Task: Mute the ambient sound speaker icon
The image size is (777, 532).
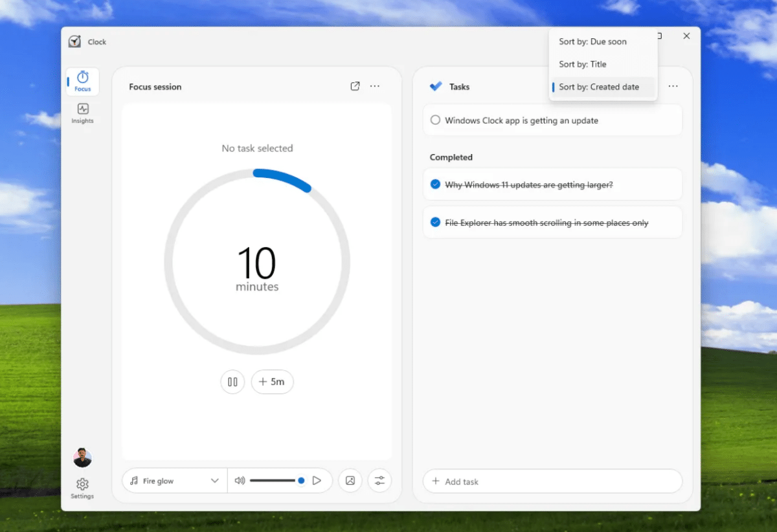Action: 240,480
